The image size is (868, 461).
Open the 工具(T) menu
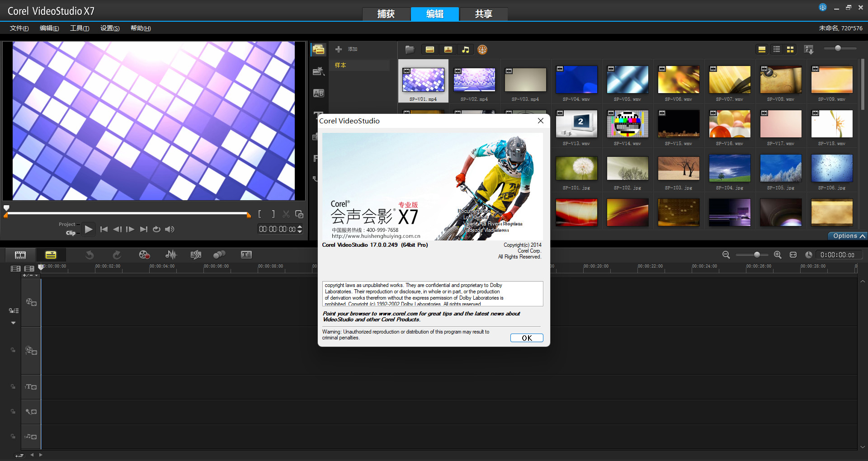pos(80,28)
